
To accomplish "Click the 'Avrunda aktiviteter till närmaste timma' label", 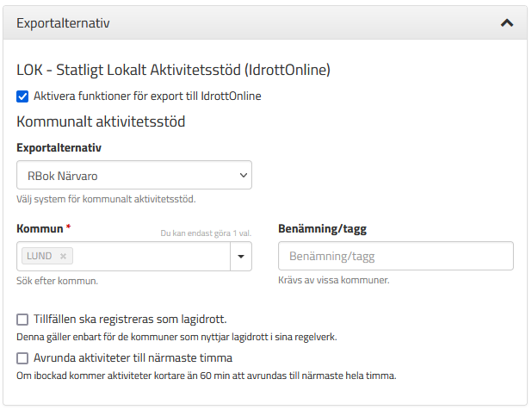I will tap(133, 357).
